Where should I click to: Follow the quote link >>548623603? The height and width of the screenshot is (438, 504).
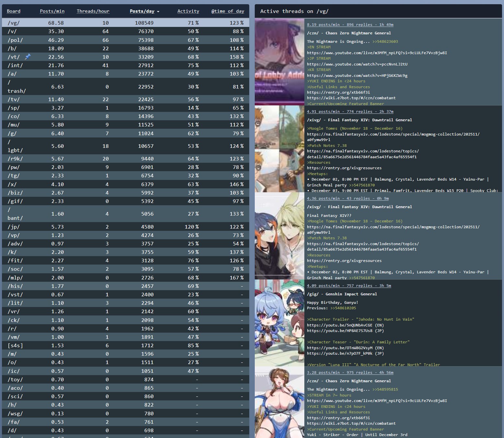(x=385, y=41)
